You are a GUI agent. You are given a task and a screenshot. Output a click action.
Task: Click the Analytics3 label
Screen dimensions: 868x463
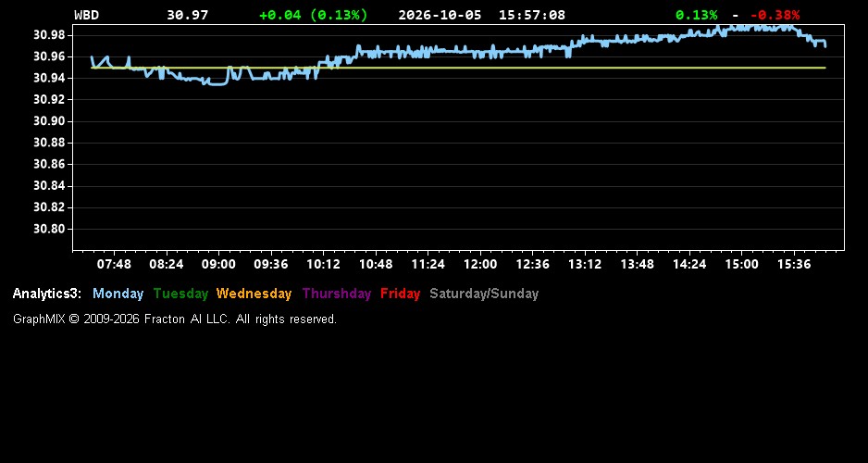[x=47, y=294]
